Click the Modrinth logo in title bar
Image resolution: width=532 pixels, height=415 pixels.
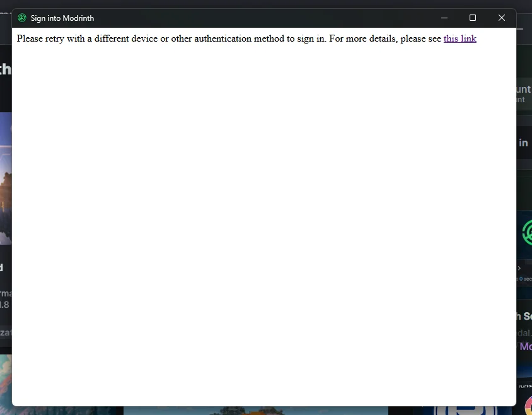tap(22, 18)
